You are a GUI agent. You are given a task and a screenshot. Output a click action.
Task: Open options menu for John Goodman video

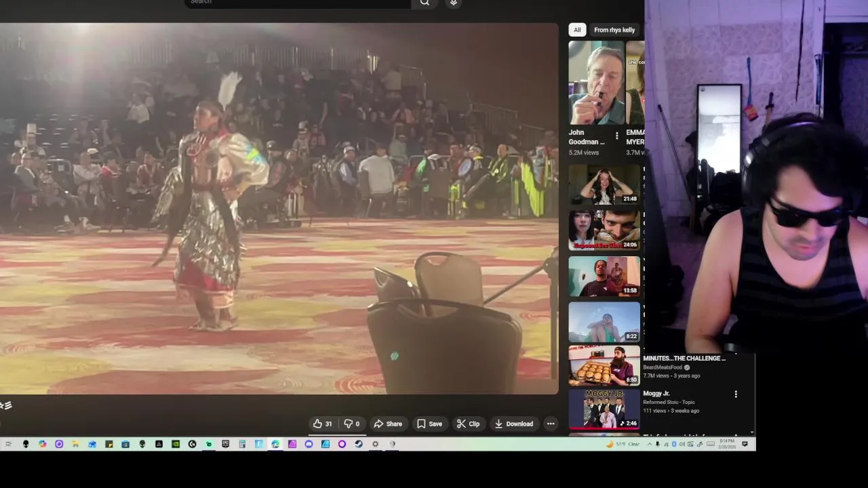[x=616, y=136]
